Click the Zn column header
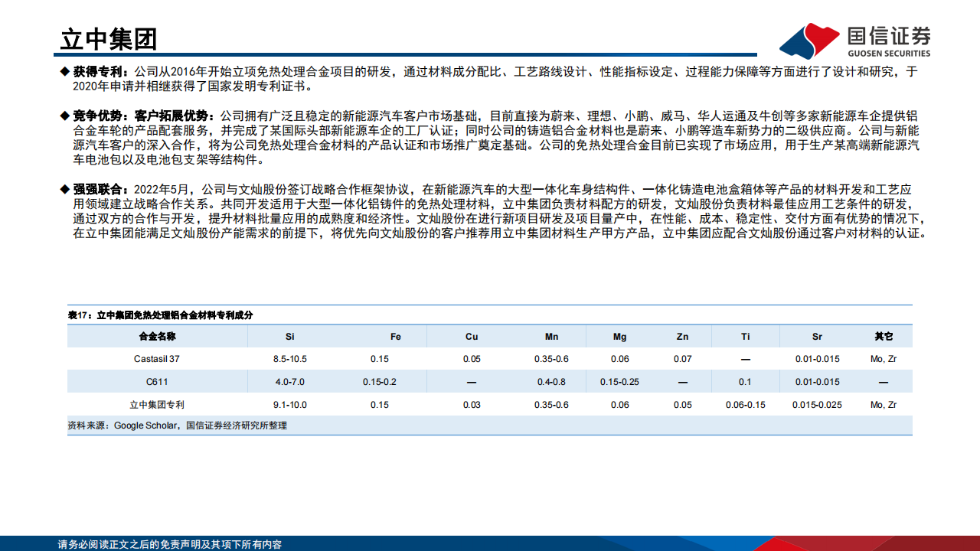 pyautogui.click(x=682, y=337)
